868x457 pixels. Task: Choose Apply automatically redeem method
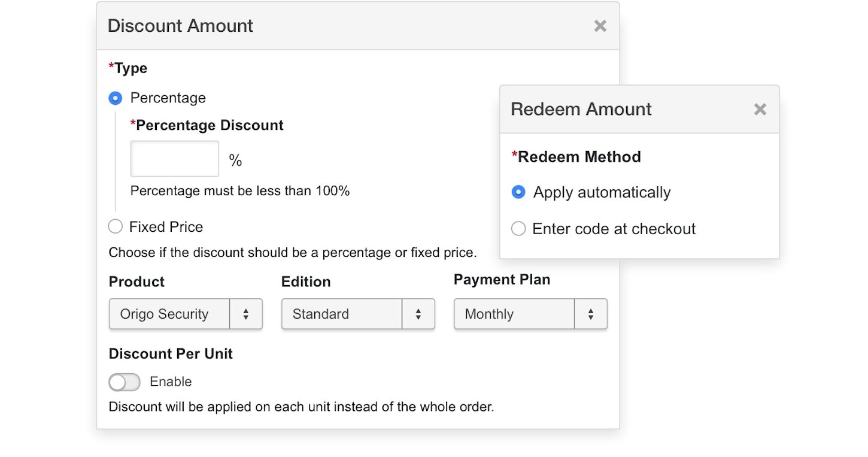[x=518, y=192]
